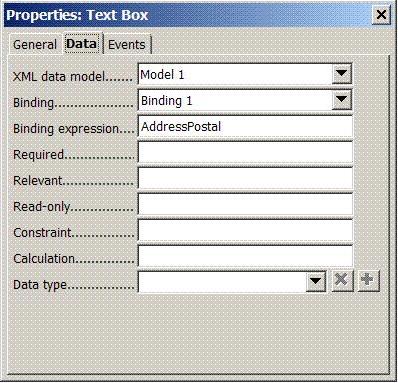Select the Data tab

click(82, 43)
